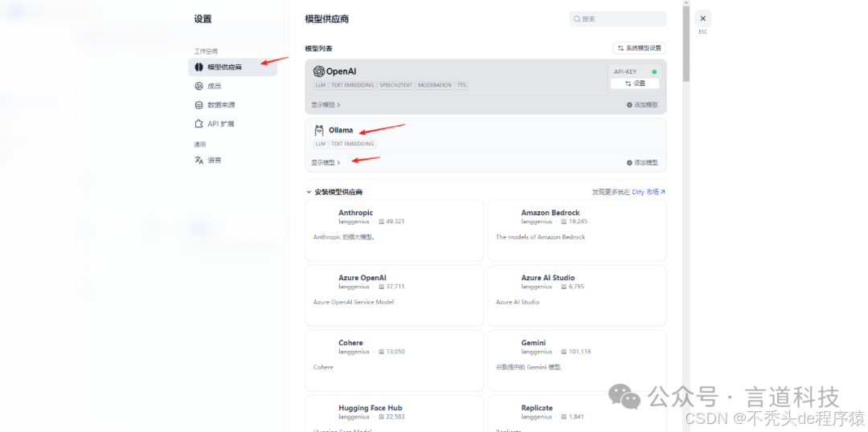The image size is (868, 432).
Task: Click the OpenAI LLM tag
Action: [x=320, y=86]
